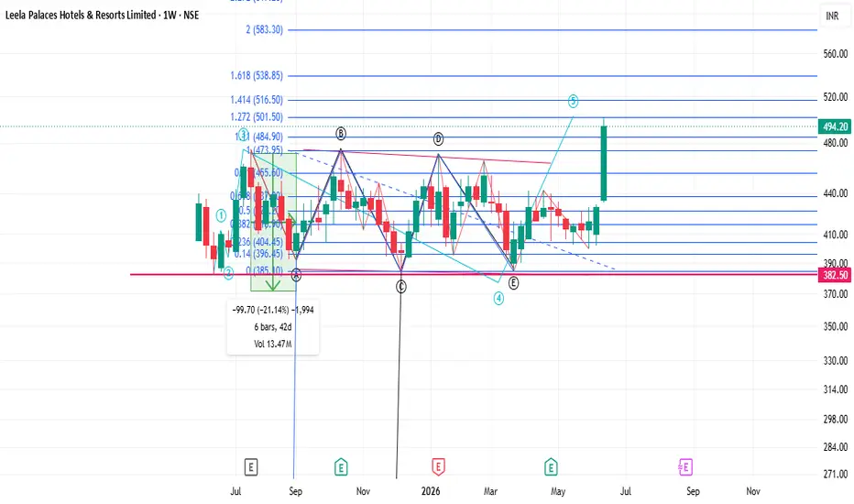Click the May label on time axis

pos(558,491)
